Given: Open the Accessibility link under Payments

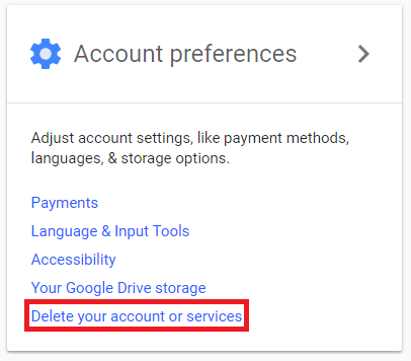Looking at the screenshot, I should coord(73,259).
